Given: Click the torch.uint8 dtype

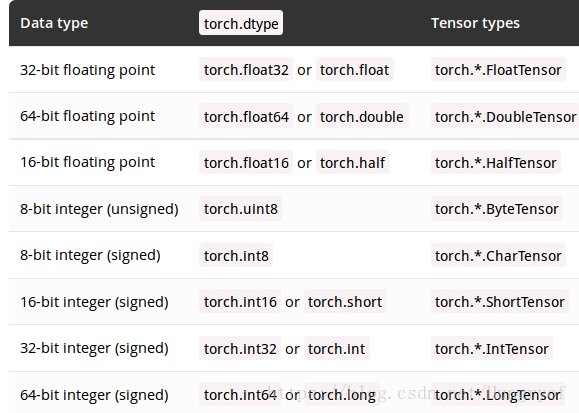Looking at the screenshot, I should coord(240,209).
